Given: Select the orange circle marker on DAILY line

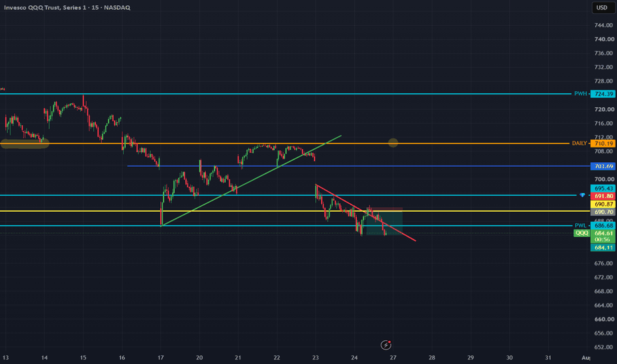Looking at the screenshot, I should point(393,143).
